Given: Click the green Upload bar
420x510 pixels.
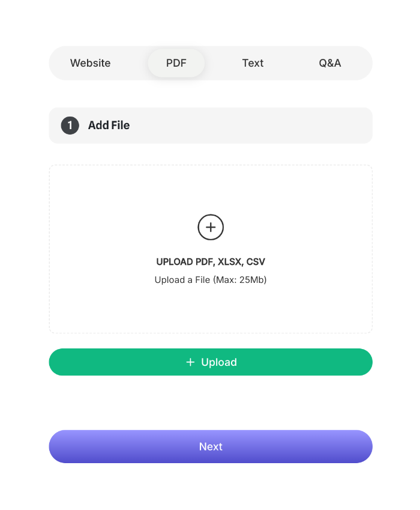Looking at the screenshot, I should pyautogui.click(x=211, y=362).
